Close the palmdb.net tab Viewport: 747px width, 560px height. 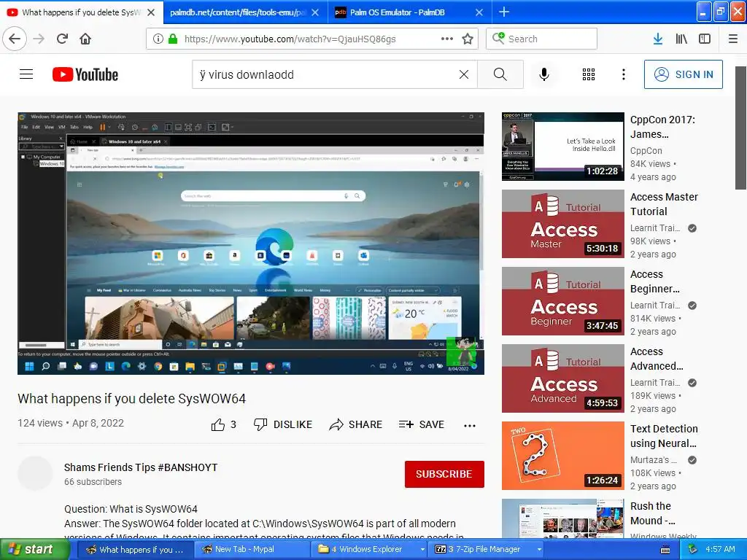pos(315,12)
